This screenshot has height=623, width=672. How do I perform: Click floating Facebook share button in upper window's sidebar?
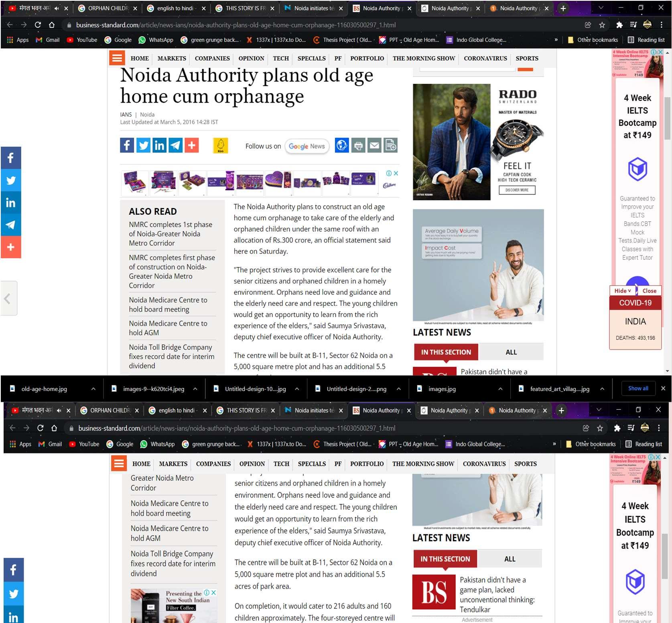coord(11,158)
